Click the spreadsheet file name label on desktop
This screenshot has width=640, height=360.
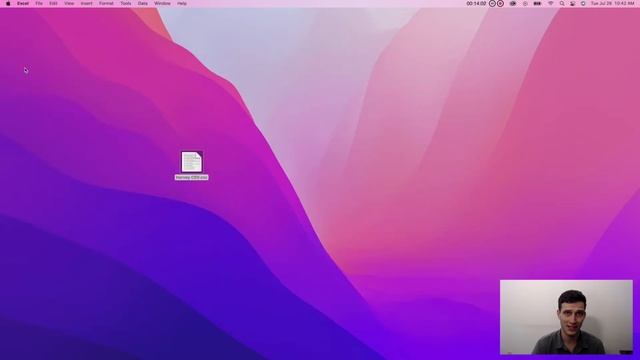pyautogui.click(x=191, y=178)
